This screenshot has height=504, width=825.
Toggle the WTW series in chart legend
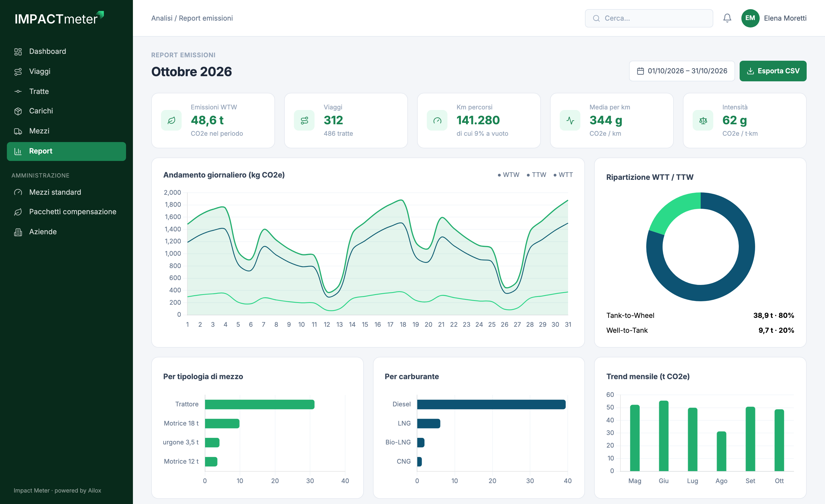[508, 175]
